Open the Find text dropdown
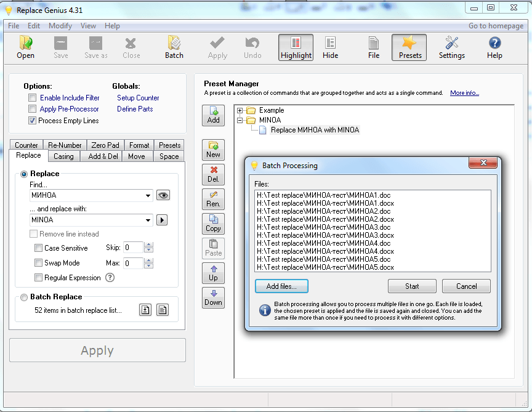532x412 pixels. [x=148, y=196]
